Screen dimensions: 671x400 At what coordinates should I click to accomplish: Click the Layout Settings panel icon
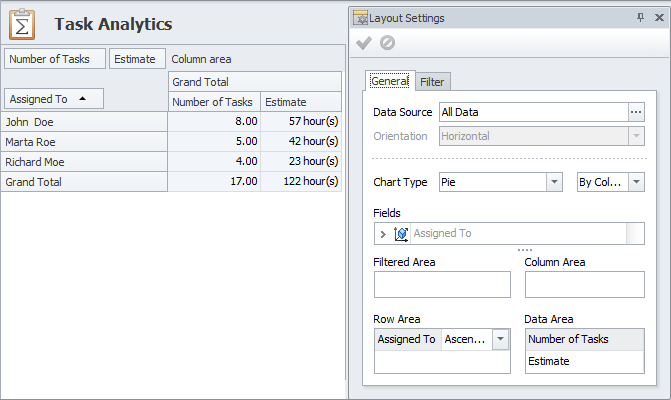coord(359,18)
